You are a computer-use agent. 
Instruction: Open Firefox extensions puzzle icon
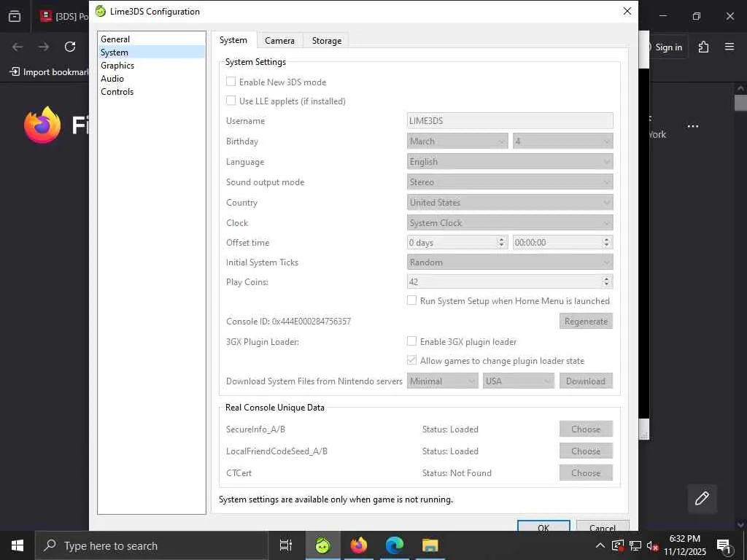click(x=703, y=47)
